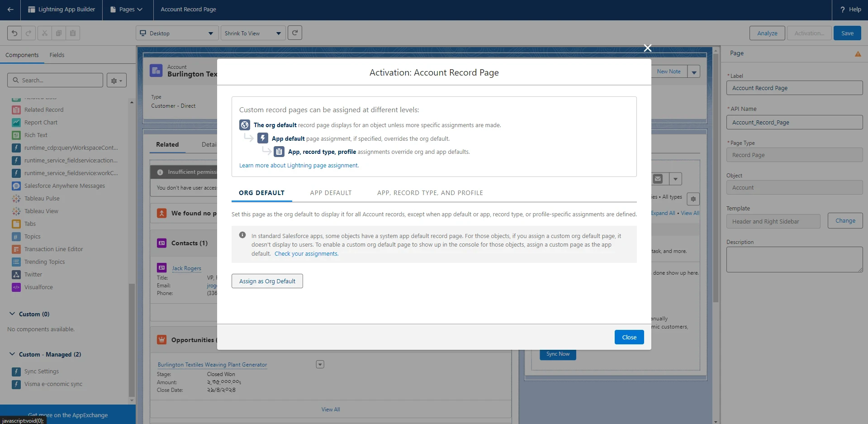The image size is (868, 424).
Task: Click into the Description text area
Action: click(794, 259)
